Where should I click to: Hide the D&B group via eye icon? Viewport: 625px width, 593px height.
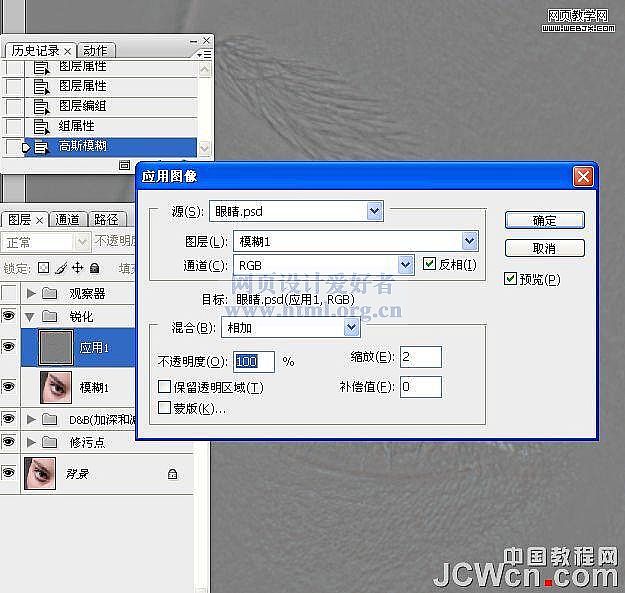pyautogui.click(x=9, y=418)
